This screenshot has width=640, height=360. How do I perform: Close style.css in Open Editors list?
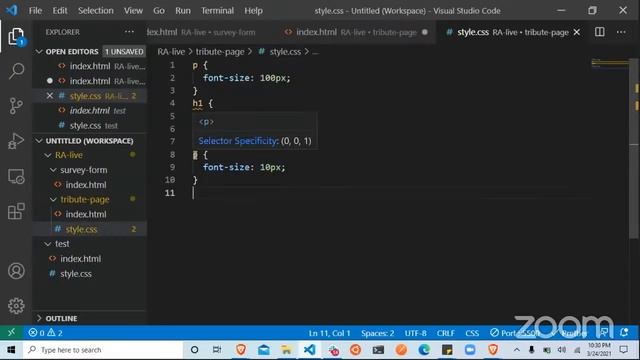coord(50,96)
